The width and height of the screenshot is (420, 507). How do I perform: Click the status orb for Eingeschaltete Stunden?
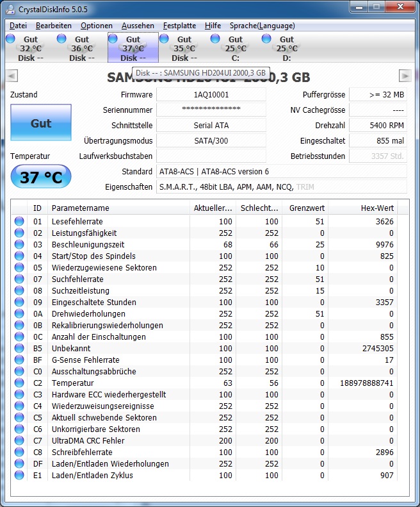click(19, 302)
